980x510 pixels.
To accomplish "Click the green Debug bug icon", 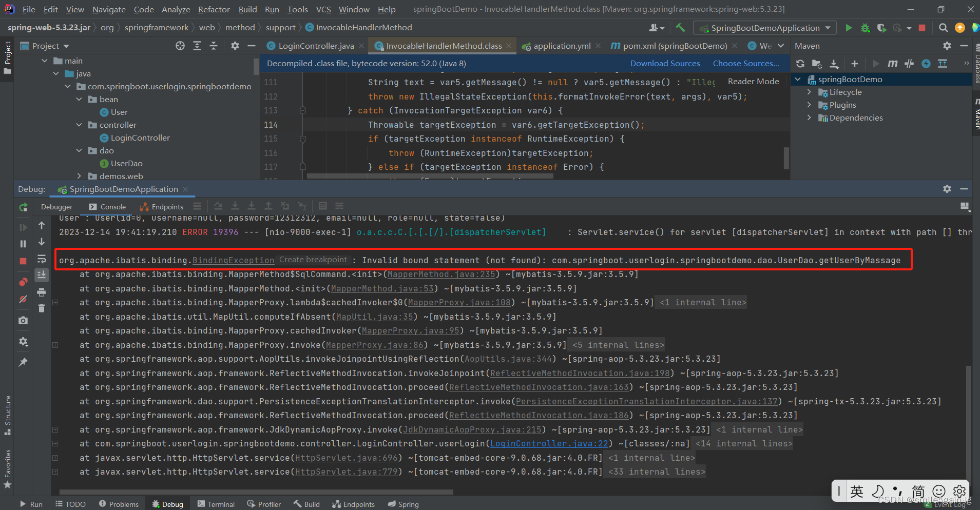I will pyautogui.click(x=865, y=28).
